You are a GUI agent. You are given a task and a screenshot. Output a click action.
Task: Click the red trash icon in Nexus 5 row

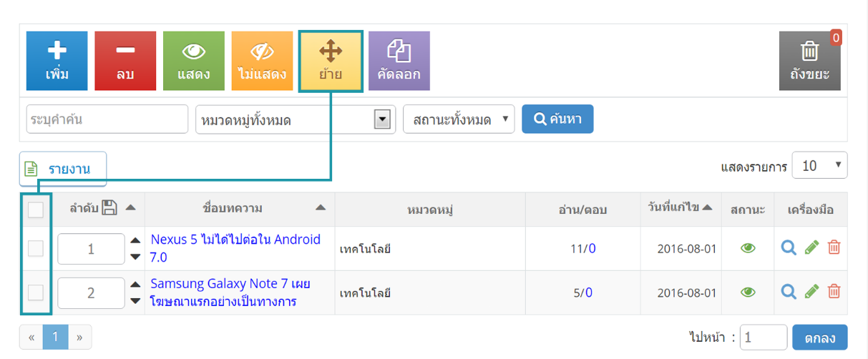834,247
